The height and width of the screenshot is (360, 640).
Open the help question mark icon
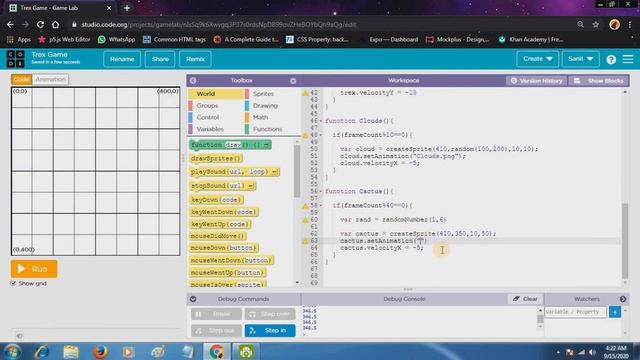pyautogui.click(x=611, y=60)
